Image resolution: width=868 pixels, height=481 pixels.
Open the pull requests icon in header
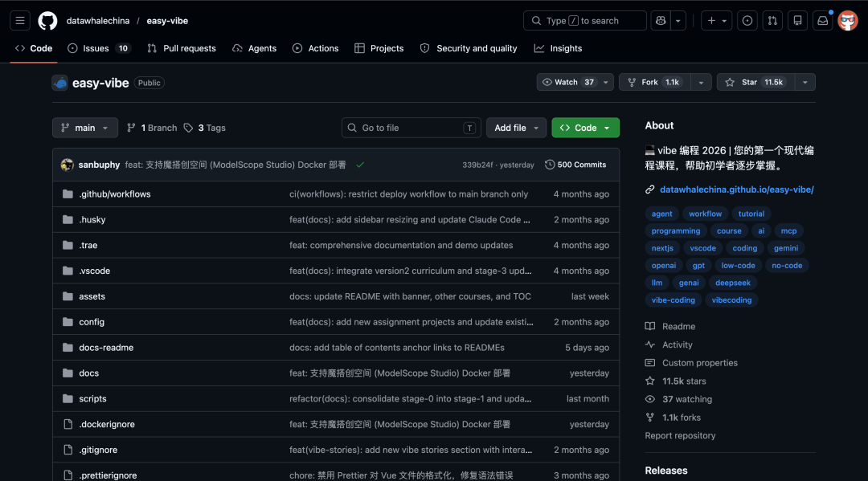click(x=772, y=21)
